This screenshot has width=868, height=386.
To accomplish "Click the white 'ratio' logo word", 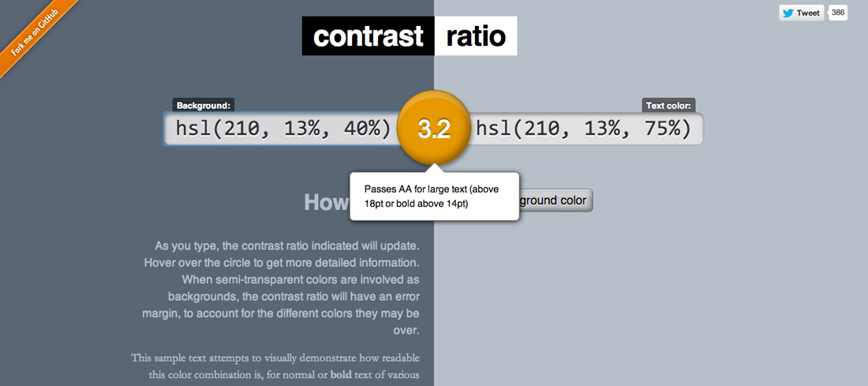I will pyautogui.click(x=475, y=36).
